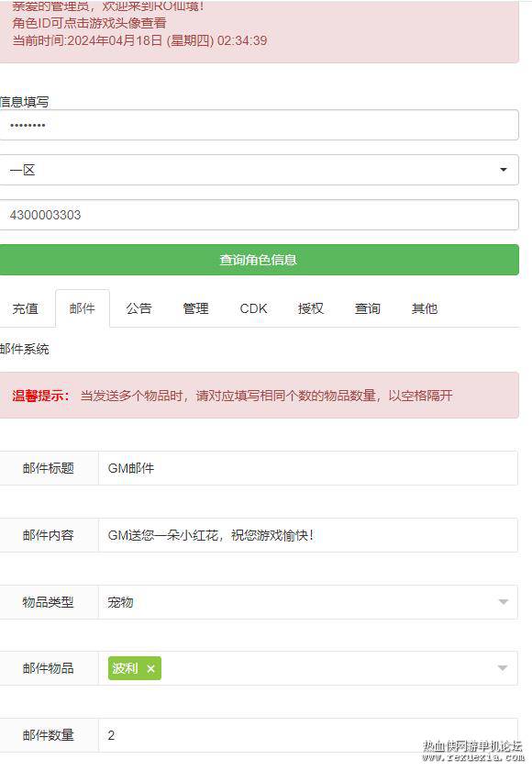Go to the 管理 tab

(x=196, y=308)
